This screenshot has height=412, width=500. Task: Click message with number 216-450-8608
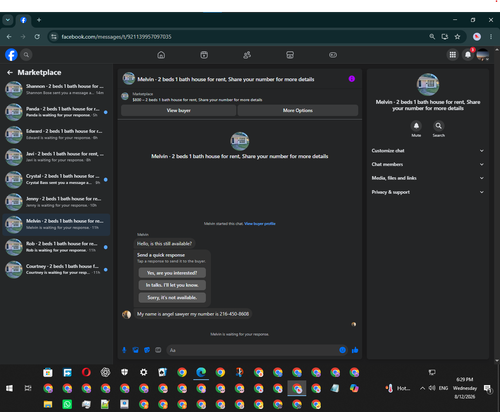pyautogui.click(x=193, y=314)
